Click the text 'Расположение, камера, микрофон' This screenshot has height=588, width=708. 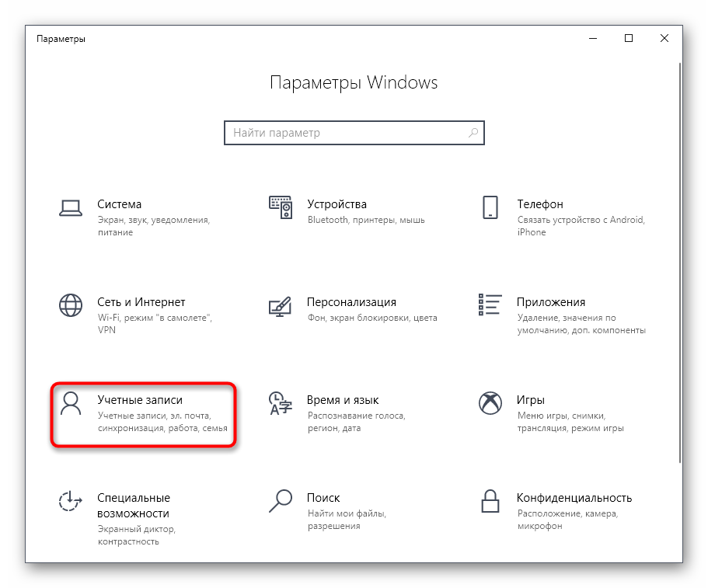pos(567,520)
